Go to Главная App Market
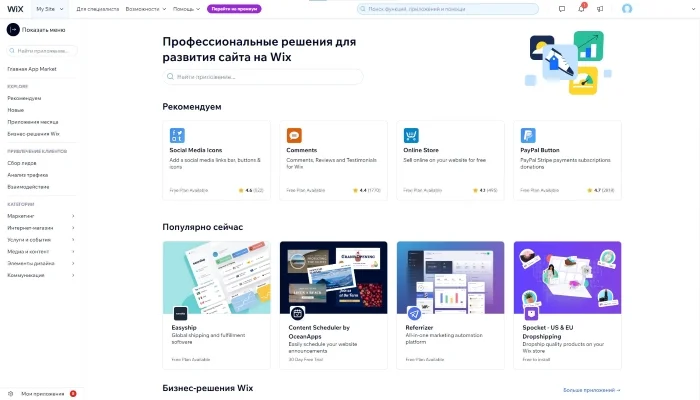Screen dimensions: 700x400 (32, 69)
